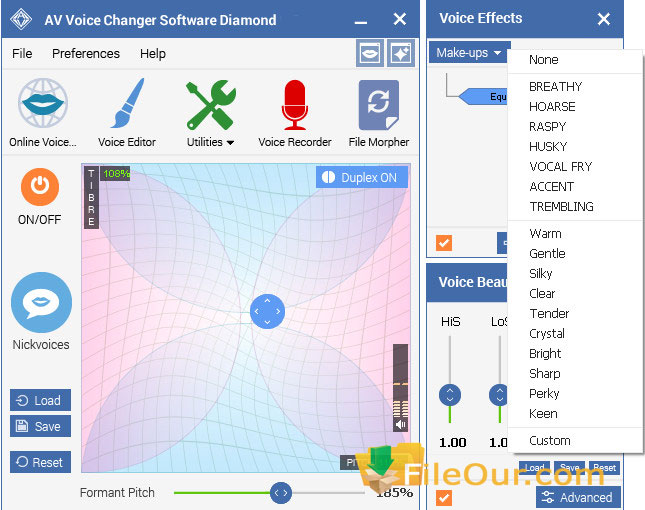Open the Nickvoices speech bubble icon

[41, 302]
